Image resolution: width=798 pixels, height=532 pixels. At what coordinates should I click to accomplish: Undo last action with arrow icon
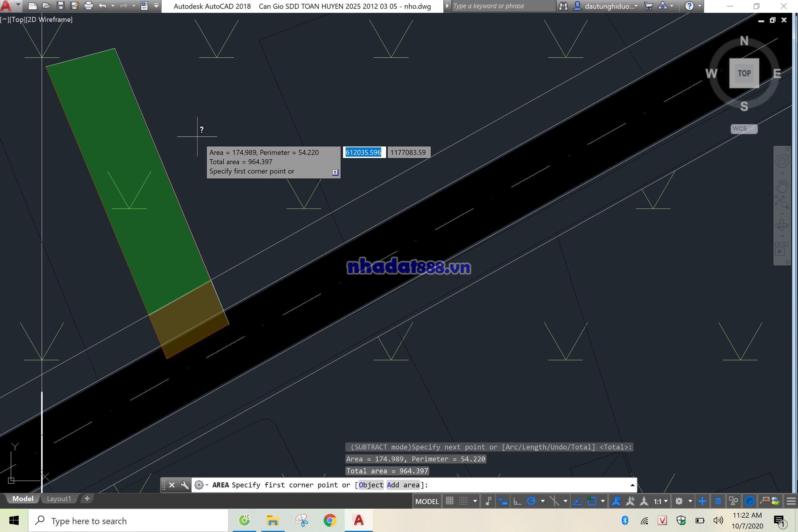point(103,6)
